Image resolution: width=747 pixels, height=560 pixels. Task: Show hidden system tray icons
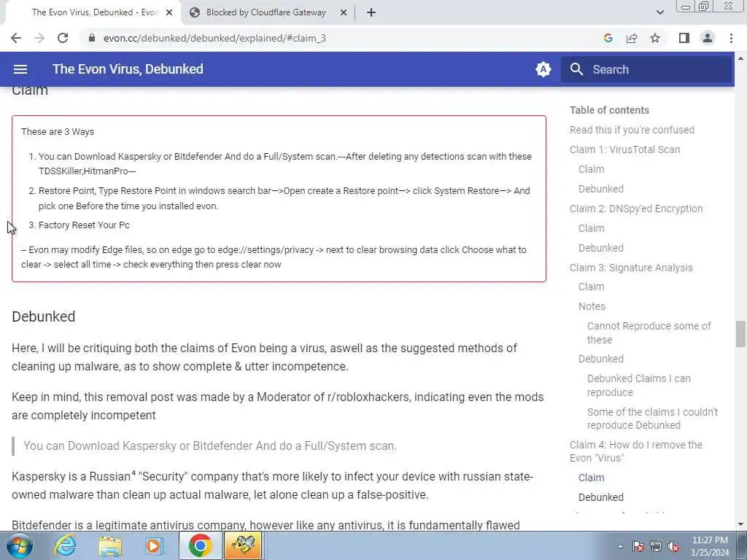(620, 546)
